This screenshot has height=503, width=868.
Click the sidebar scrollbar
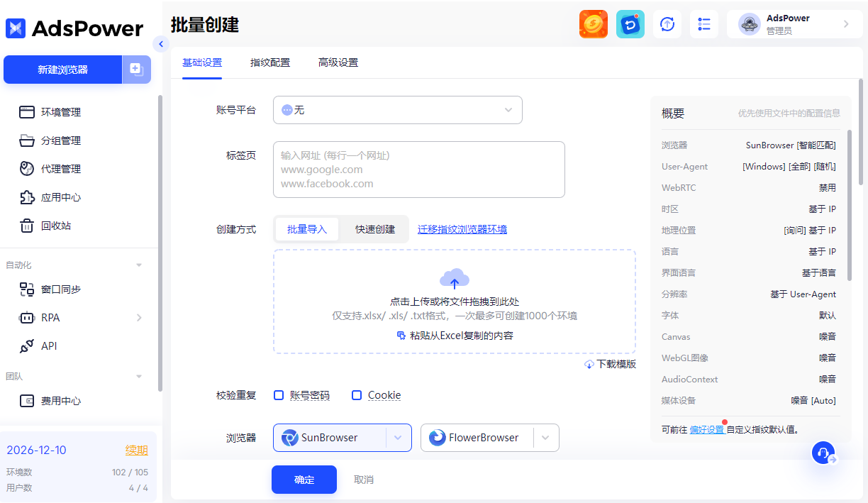pyautogui.click(x=160, y=243)
